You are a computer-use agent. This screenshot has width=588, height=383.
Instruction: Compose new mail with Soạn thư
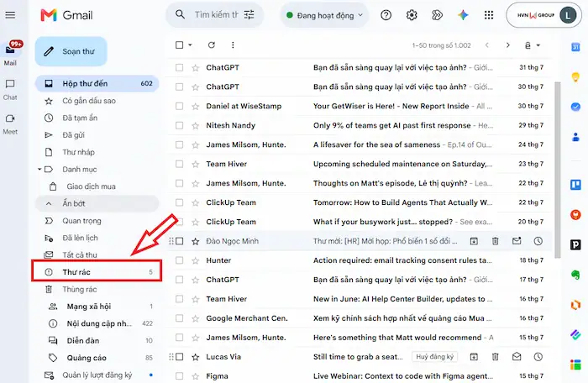tap(71, 51)
